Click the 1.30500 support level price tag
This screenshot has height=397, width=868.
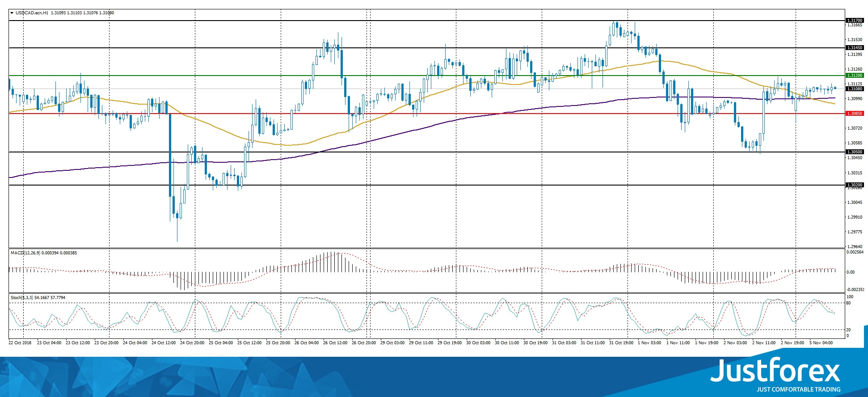point(855,152)
